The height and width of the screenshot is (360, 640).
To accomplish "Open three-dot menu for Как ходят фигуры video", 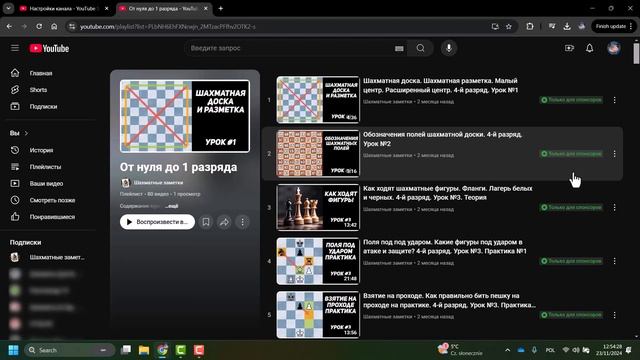I will click(614, 207).
